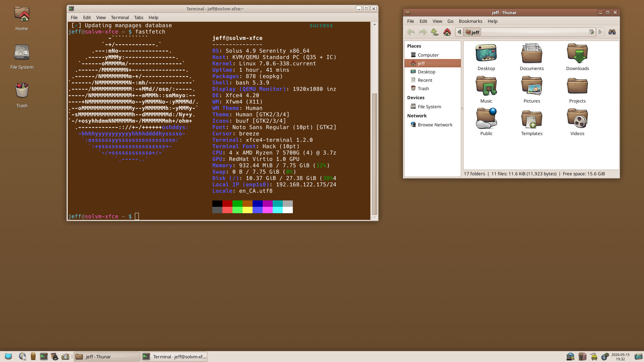Viewport: 644px width, 362px height.
Task: Select the Videos folder in Thunar
Action: click(577, 122)
